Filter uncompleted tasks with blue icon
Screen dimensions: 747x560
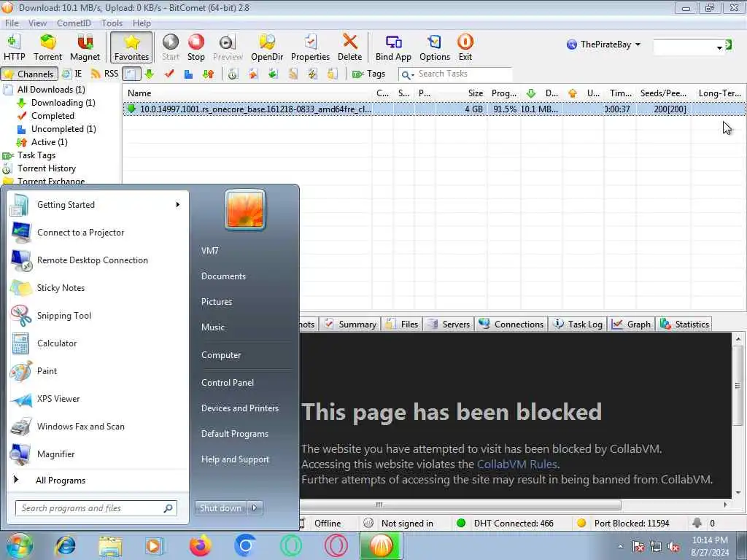(x=188, y=74)
